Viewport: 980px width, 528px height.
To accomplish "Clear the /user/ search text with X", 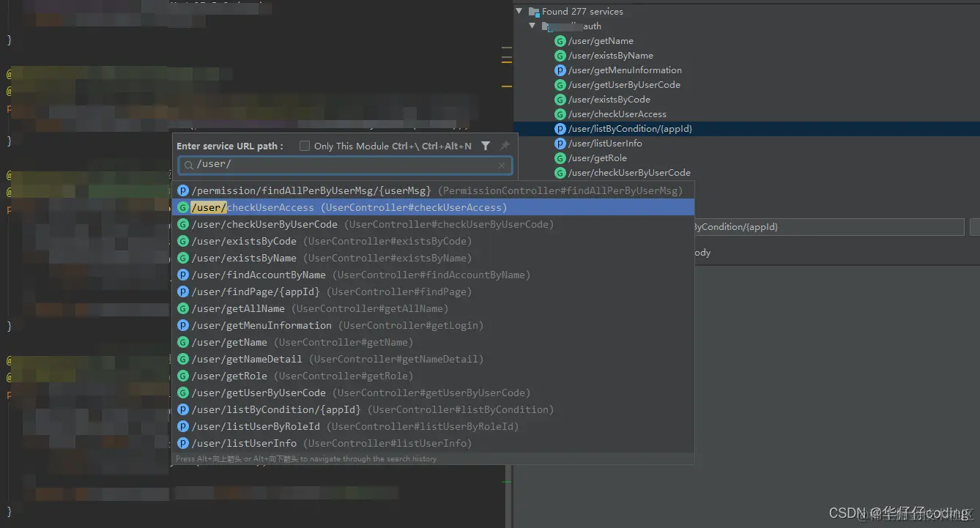I will click(x=501, y=166).
